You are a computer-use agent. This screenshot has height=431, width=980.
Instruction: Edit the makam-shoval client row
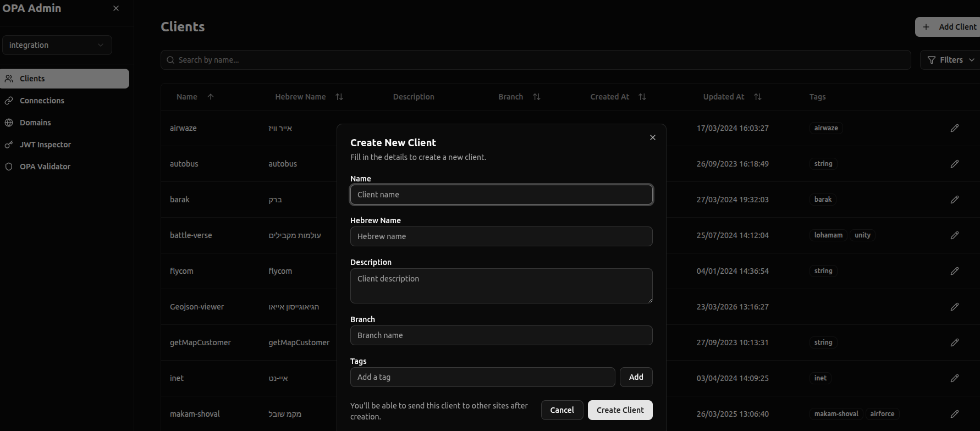coord(955,414)
